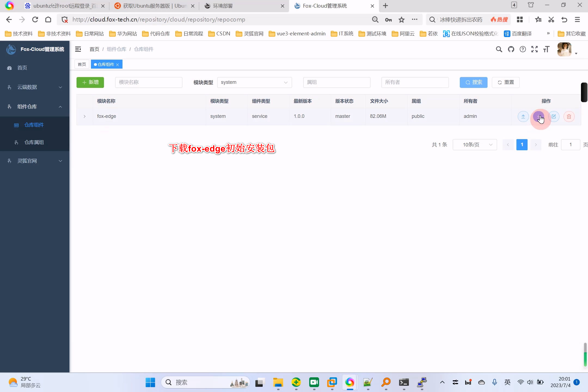Click the download icon in fox-edge row
The height and width of the screenshot is (392, 588).
click(x=538, y=117)
